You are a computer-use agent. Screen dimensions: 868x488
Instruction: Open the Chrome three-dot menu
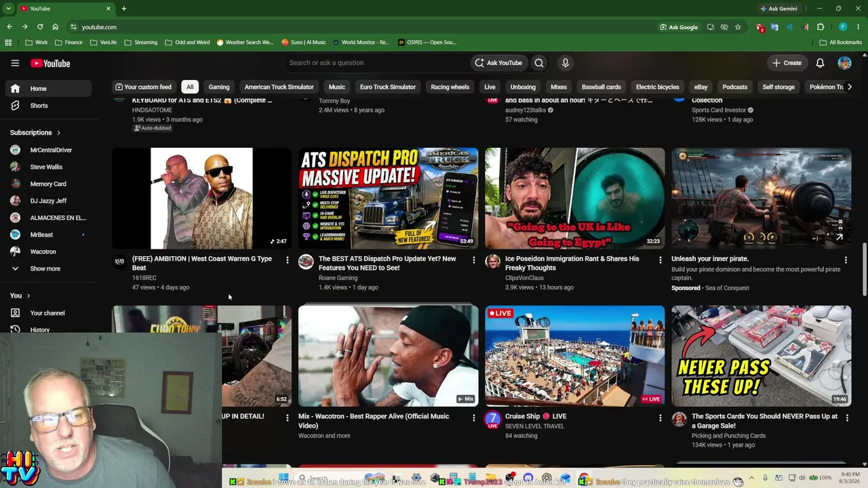(x=859, y=27)
